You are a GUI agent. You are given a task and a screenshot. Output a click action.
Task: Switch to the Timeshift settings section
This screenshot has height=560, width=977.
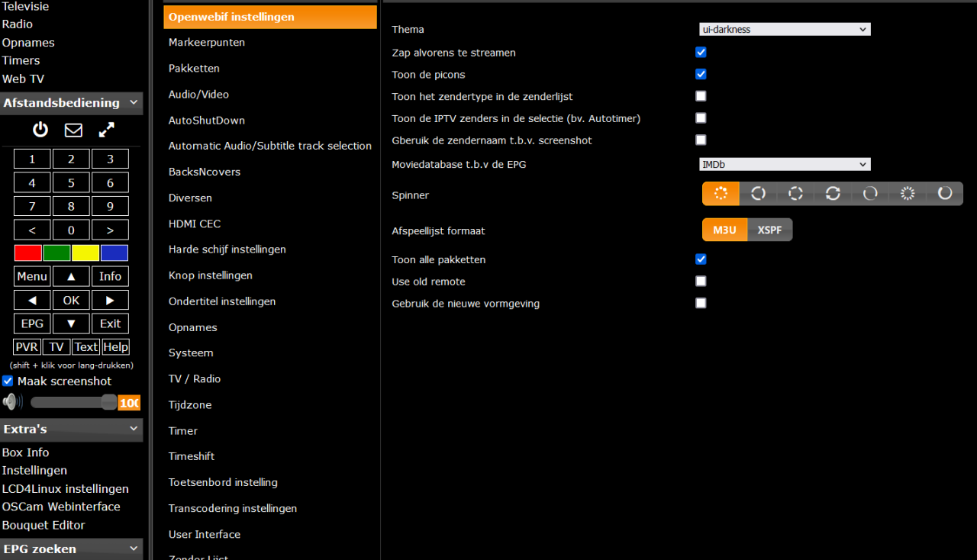click(192, 455)
